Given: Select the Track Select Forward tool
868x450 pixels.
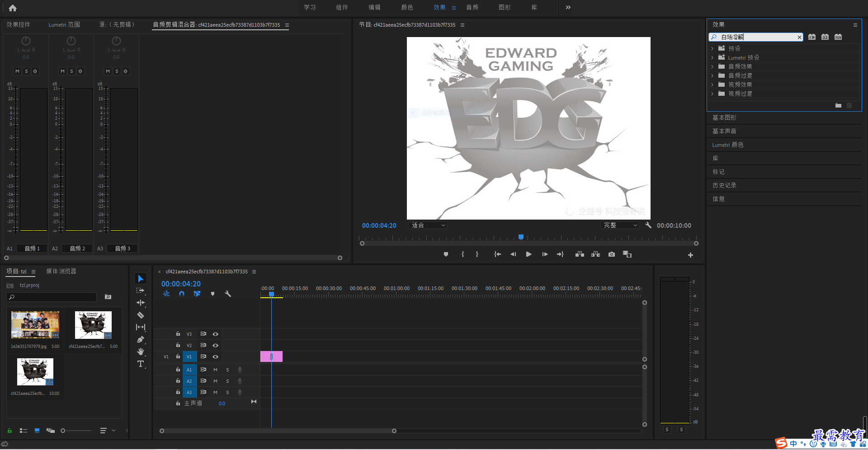Looking at the screenshot, I should pyautogui.click(x=141, y=291).
